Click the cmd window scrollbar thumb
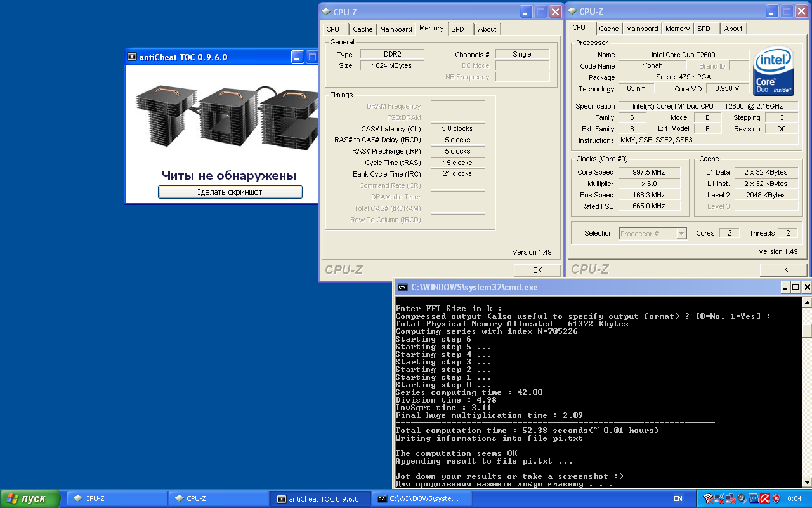 [807, 331]
